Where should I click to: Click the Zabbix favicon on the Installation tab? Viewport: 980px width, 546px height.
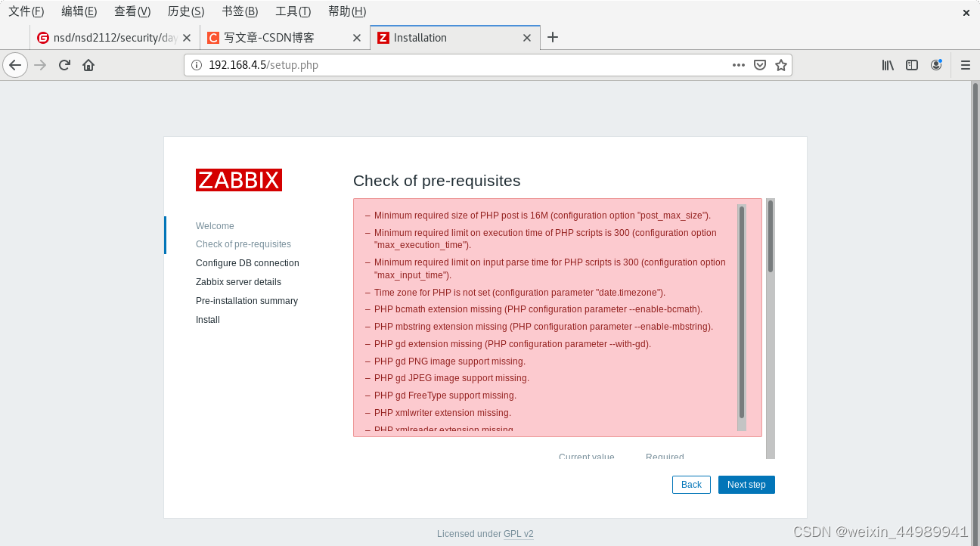(x=383, y=38)
